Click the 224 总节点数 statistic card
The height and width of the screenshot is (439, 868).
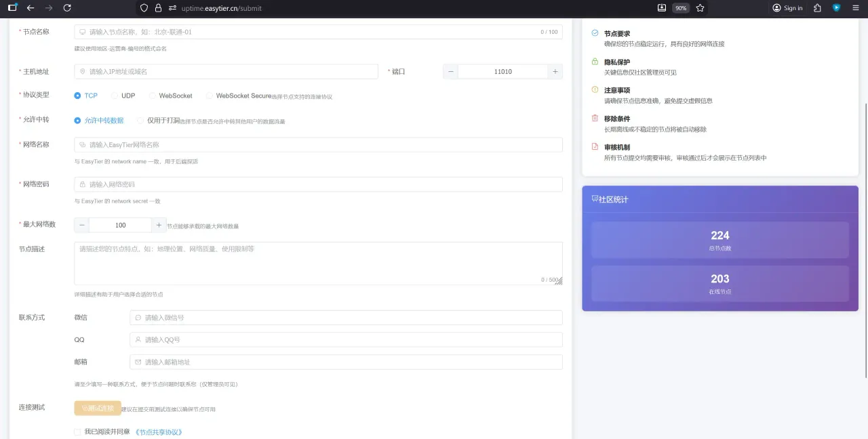tap(720, 240)
